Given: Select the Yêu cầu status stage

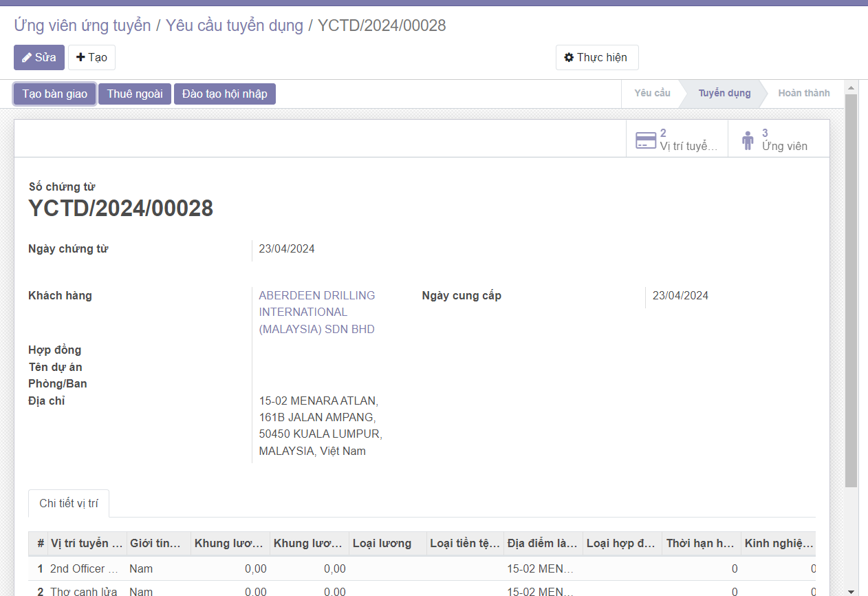Looking at the screenshot, I should 651,93.
